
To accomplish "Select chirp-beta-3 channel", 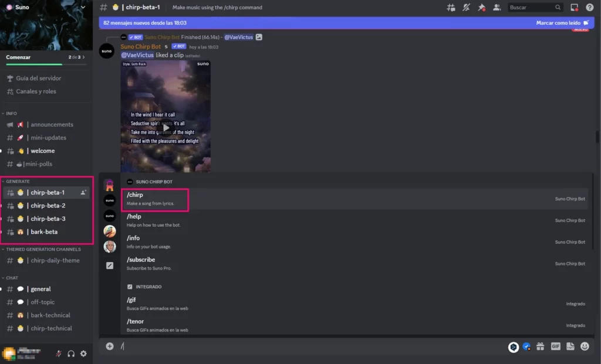I will 46,219.
